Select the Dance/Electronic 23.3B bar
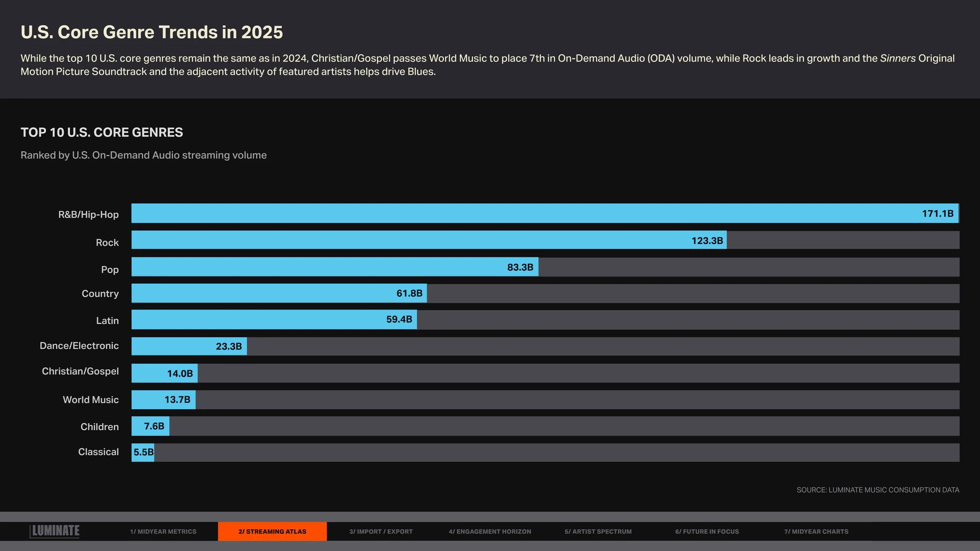 [x=189, y=346]
